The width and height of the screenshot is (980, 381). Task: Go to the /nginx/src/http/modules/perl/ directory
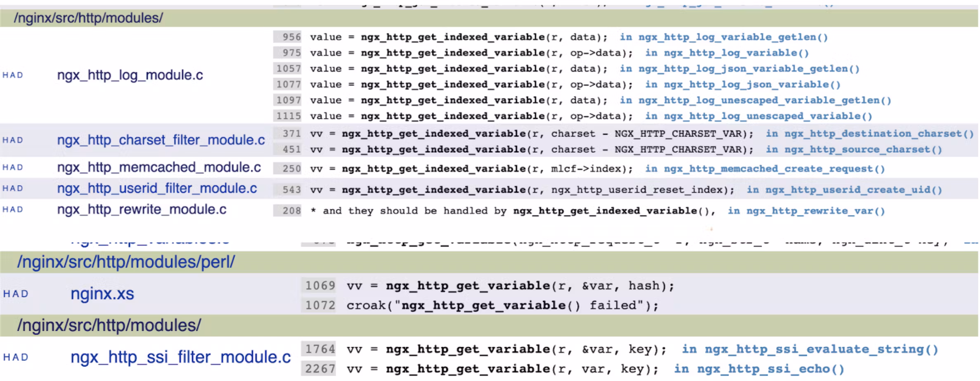point(126,262)
